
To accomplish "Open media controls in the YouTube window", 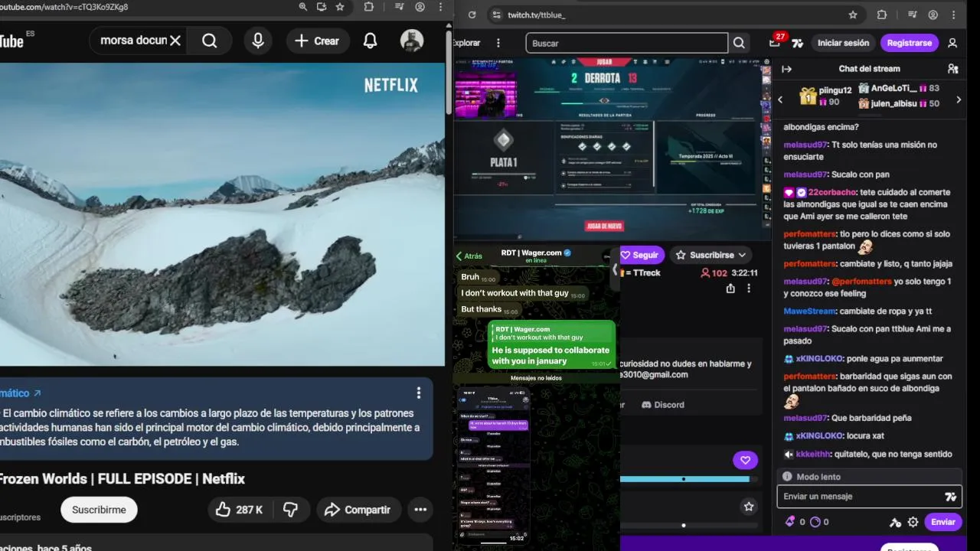I will click(399, 7).
